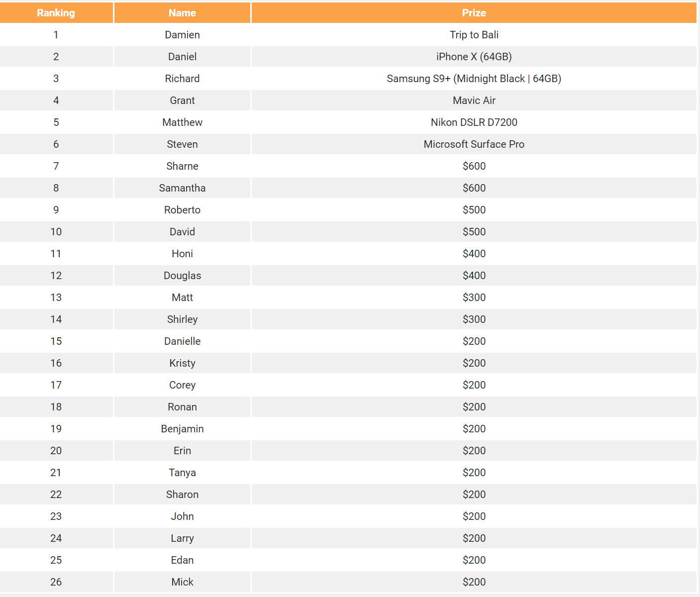
Task: Click the Nikon DSLR D7200 prize
Action: [474, 122]
